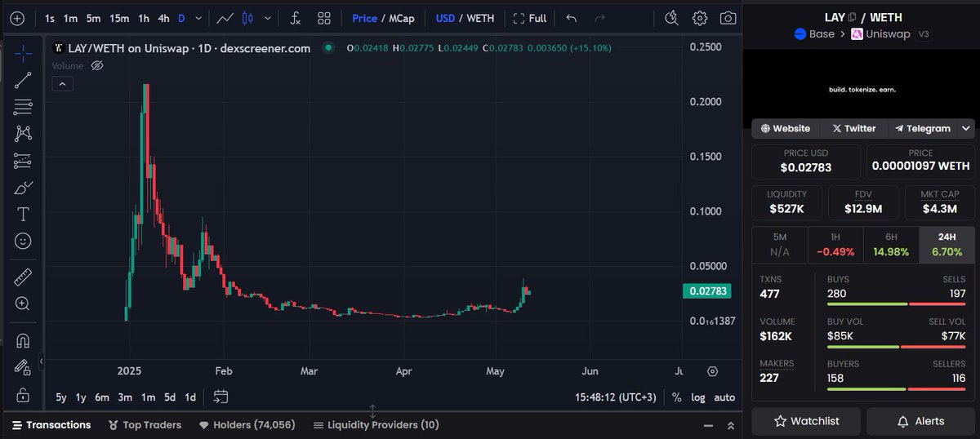The height and width of the screenshot is (439, 980).
Task: Open the emoji icons tool
Action: click(x=23, y=242)
